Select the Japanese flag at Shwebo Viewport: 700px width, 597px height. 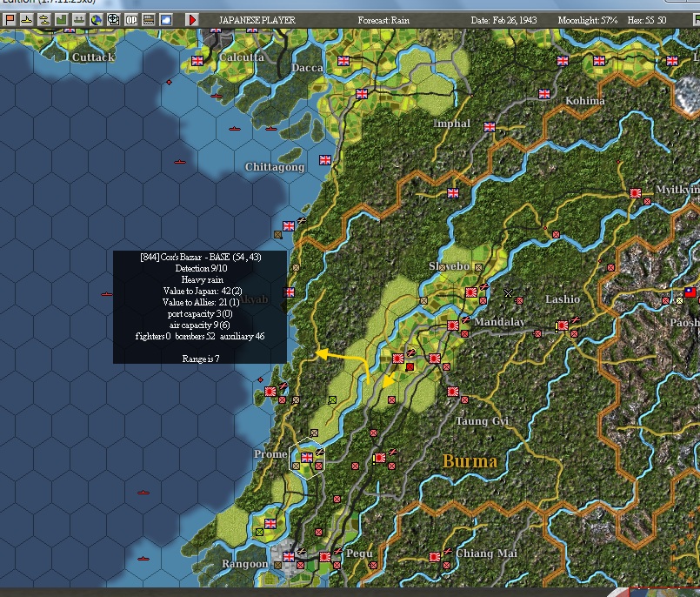click(x=471, y=292)
